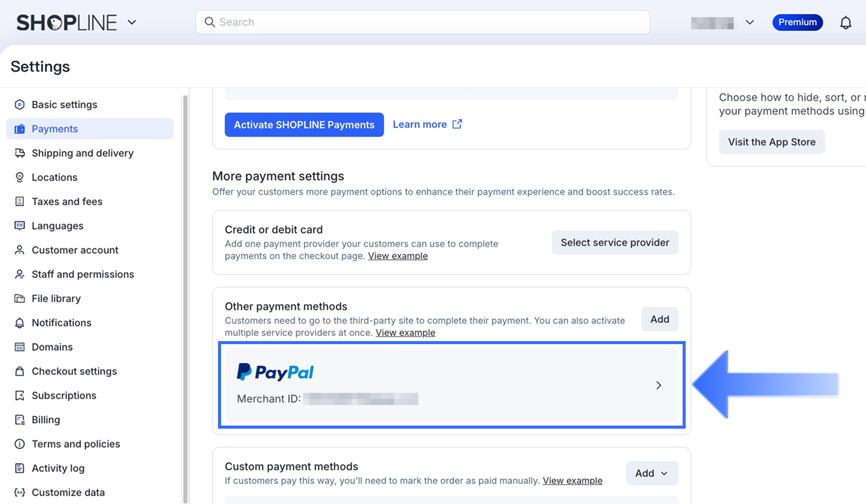
Task: Click the Locations pin icon
Action: click(x=19, y=177)
